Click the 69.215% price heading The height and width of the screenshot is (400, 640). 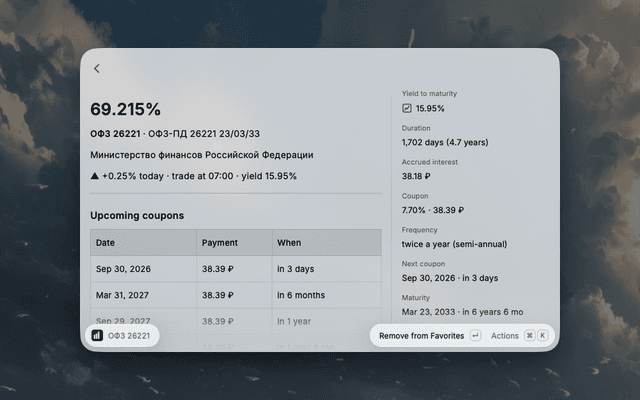tap(126, 109)
